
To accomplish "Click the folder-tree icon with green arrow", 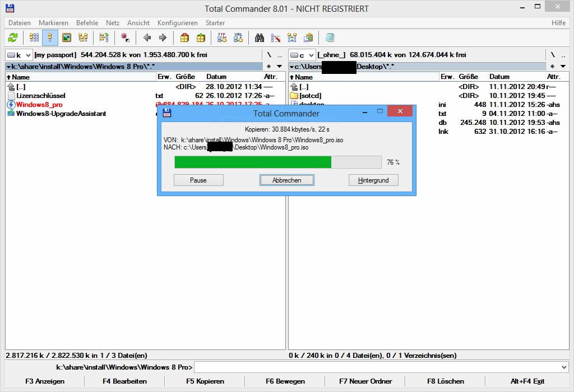I will click(104, 38).
